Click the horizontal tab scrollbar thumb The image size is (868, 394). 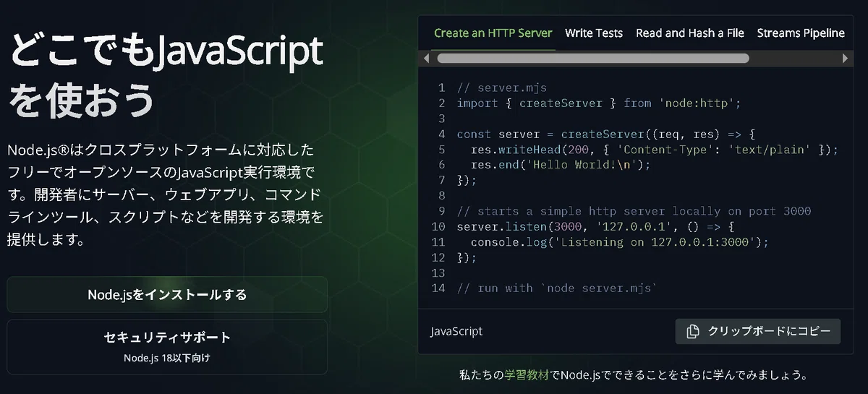click(x=593, y=59)
